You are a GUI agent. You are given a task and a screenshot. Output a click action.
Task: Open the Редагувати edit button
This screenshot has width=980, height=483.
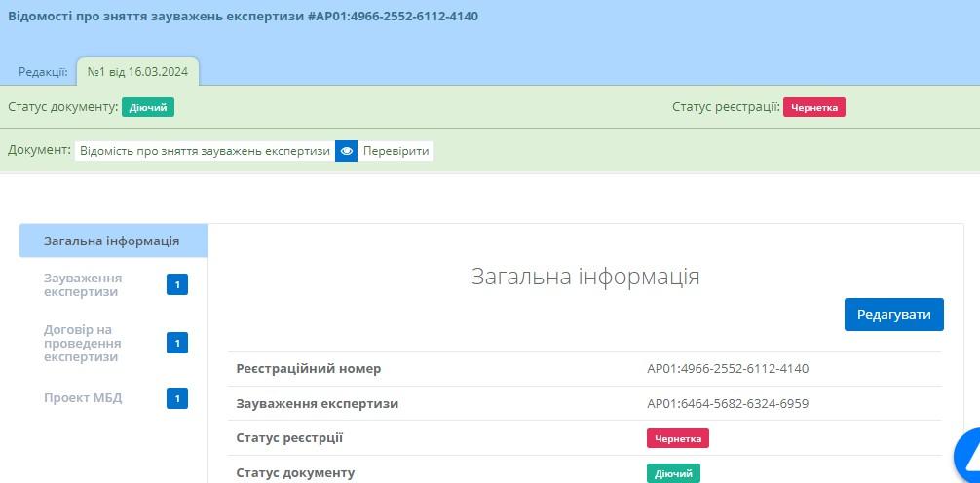[x=893, y=315]
